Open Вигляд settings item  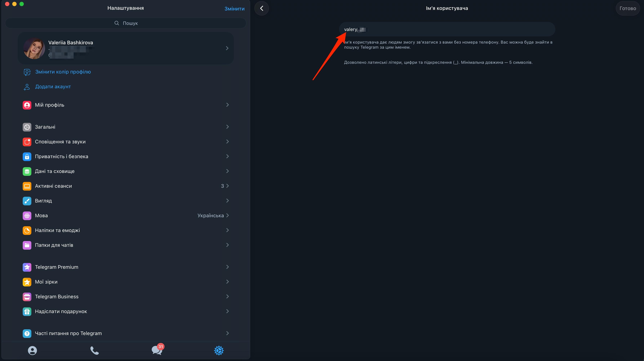click(x=126, y=201)
